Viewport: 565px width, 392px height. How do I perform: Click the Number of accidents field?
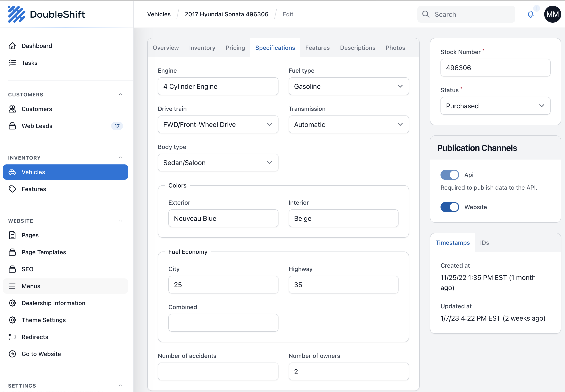(x=218, y=371)
